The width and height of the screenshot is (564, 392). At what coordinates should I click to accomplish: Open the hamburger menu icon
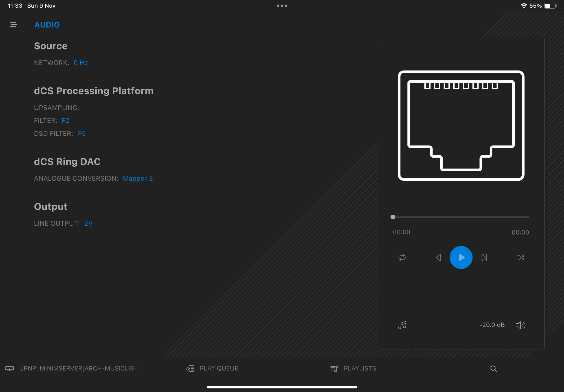(x=14, y=25)
